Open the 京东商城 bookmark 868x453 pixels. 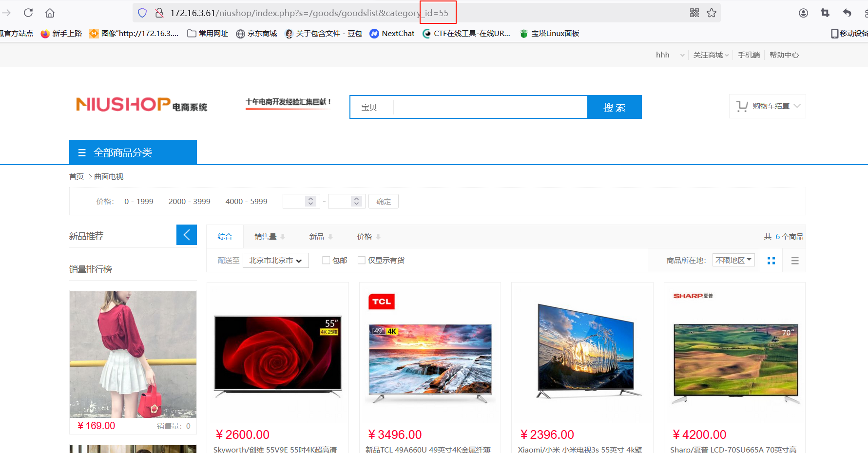[256, 33]
